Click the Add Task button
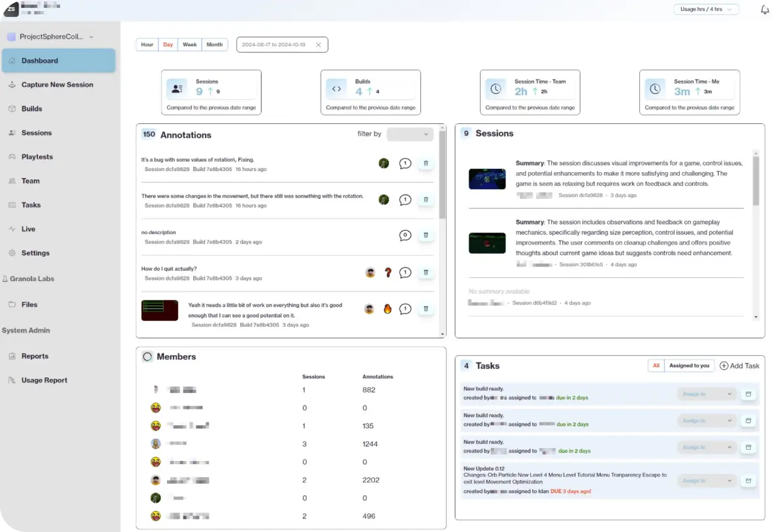Image resolution: width=775 pixels, height=532 pixels. (739, 366)
